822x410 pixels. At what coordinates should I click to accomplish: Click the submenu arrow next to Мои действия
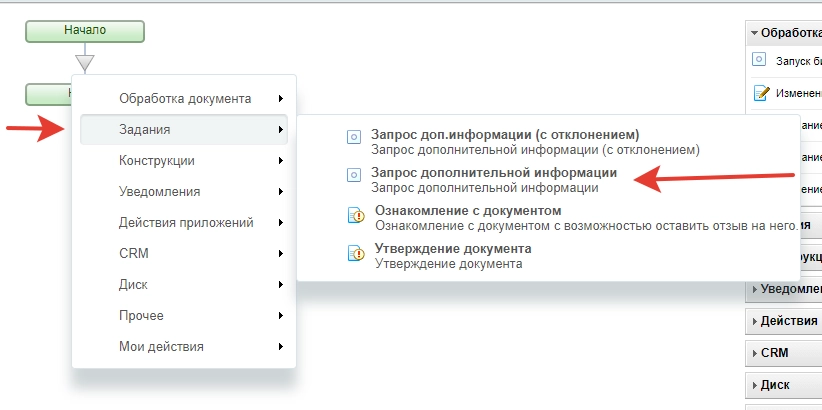coord(281,346)
